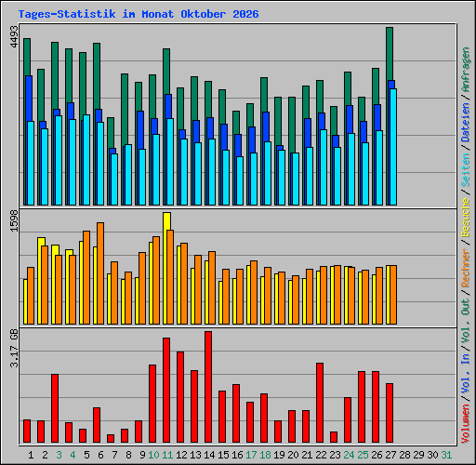Click day label '6' on the x-axis

click(100, 455)
